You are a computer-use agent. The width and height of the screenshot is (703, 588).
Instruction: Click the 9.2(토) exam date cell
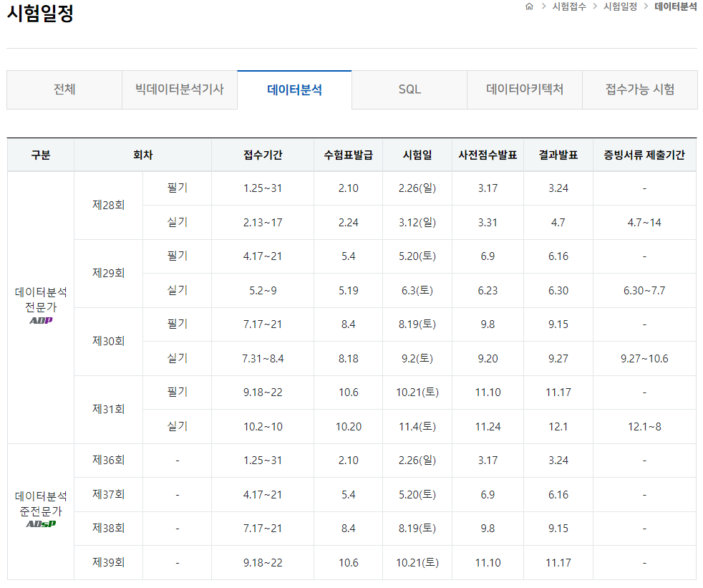point(417,359)
